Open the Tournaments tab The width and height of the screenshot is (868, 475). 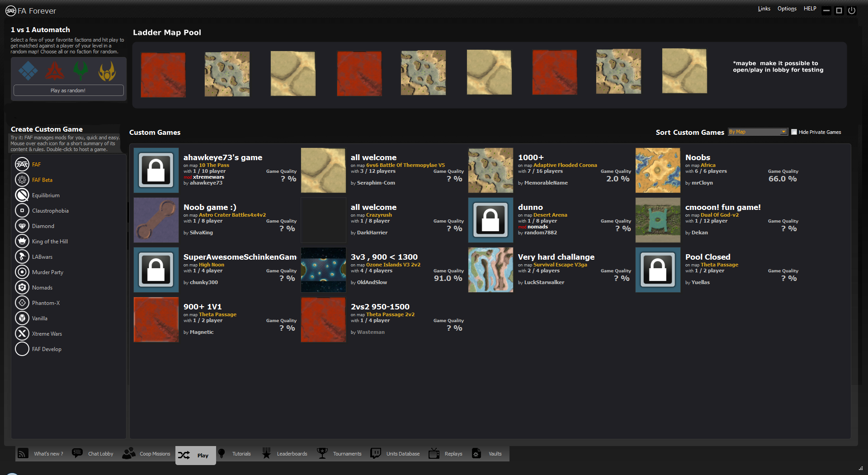click(x=340, y=454)
